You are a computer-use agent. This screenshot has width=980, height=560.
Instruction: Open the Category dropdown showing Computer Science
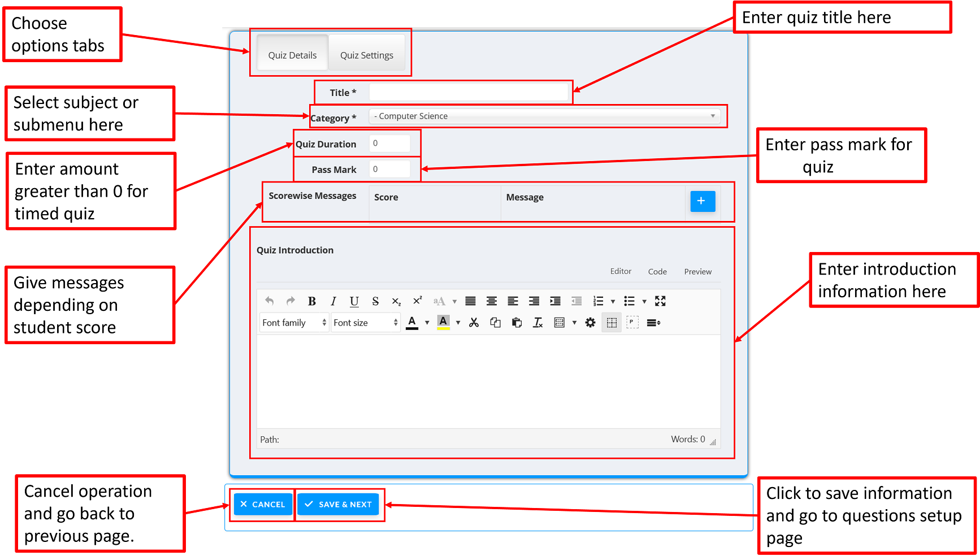[x=545, y=116]
